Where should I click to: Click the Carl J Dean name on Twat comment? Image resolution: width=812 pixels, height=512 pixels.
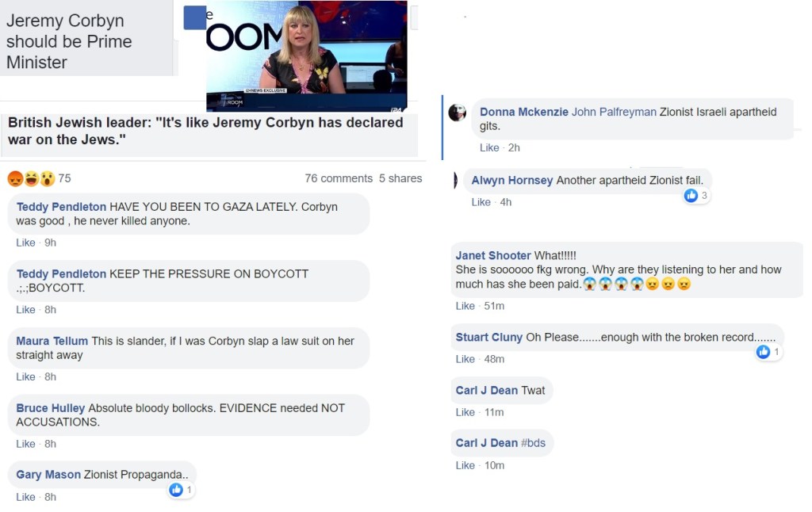click(486, 390)
